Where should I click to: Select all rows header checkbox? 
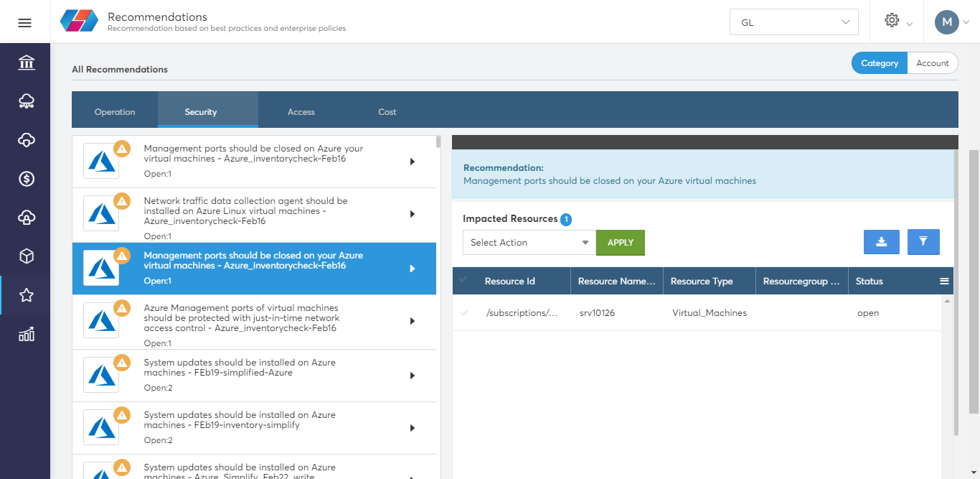(x=464, y=280)
